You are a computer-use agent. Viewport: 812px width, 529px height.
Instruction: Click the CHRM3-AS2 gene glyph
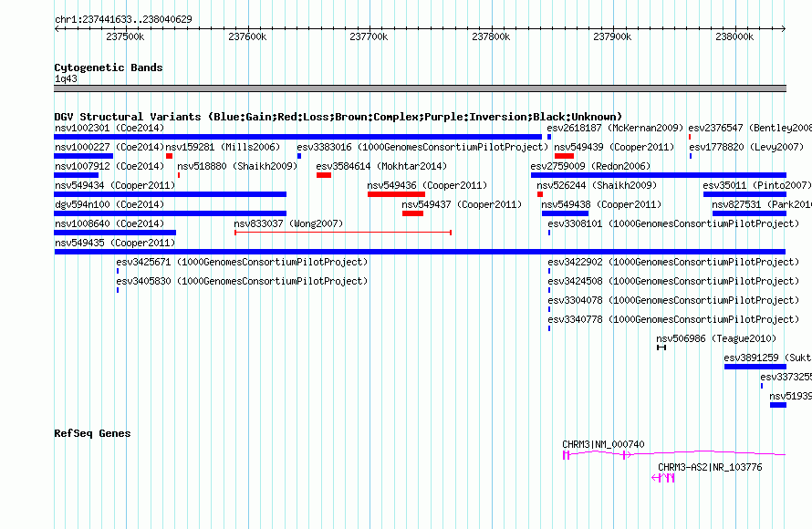point(663,478)
